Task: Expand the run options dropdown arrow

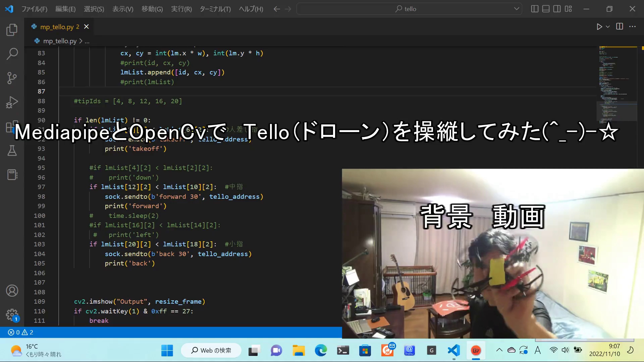Action: [x=608, y=26]
